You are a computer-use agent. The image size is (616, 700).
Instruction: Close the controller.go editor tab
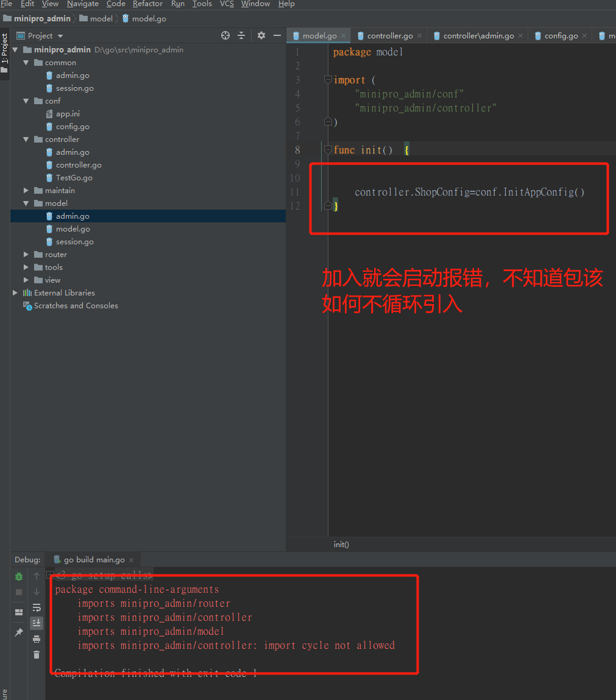pos(420,36)
